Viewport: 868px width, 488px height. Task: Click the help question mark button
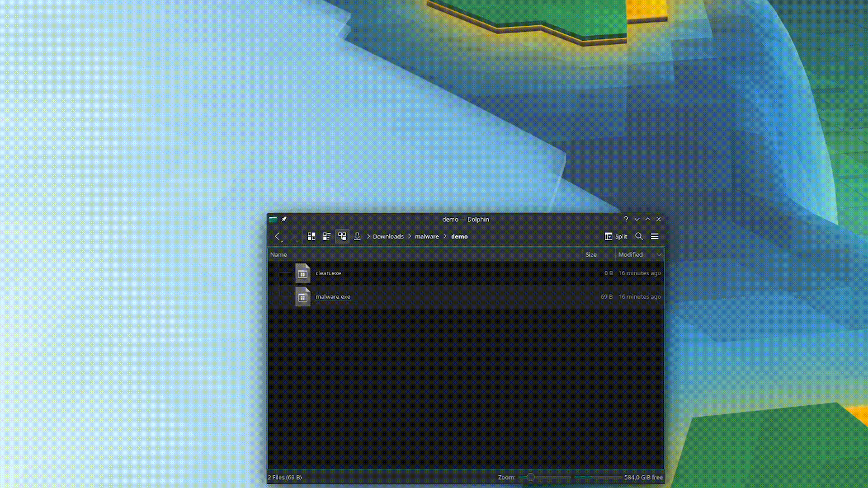pos(626,219)
